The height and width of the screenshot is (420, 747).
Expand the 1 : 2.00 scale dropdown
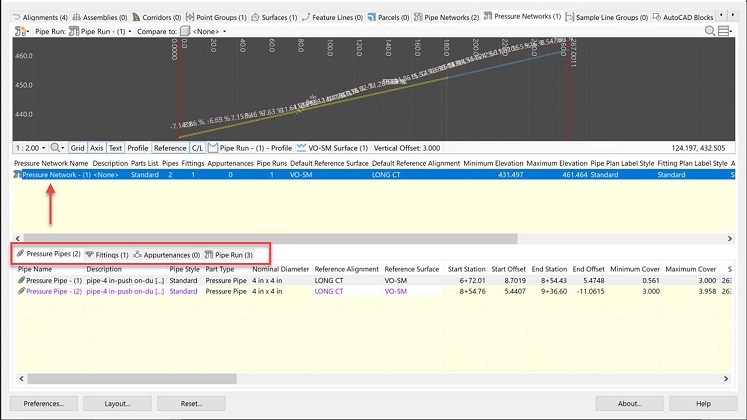click(x=30, y=148)
